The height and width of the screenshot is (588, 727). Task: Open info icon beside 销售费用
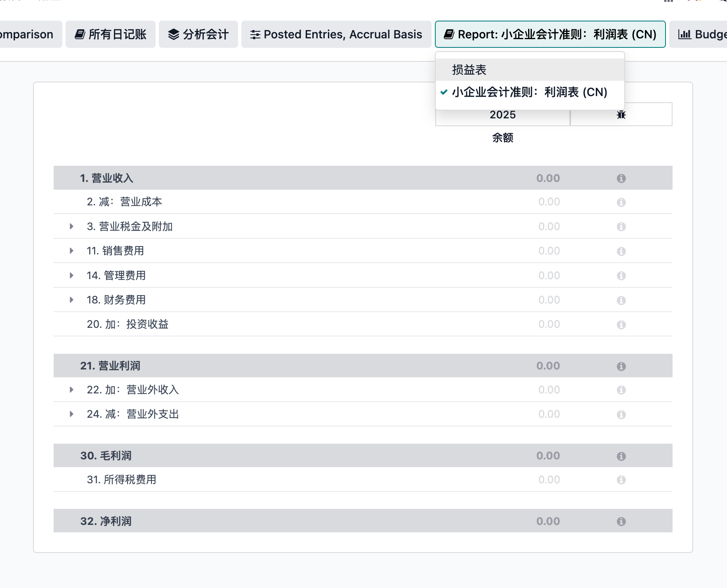[x=621, y=251]
